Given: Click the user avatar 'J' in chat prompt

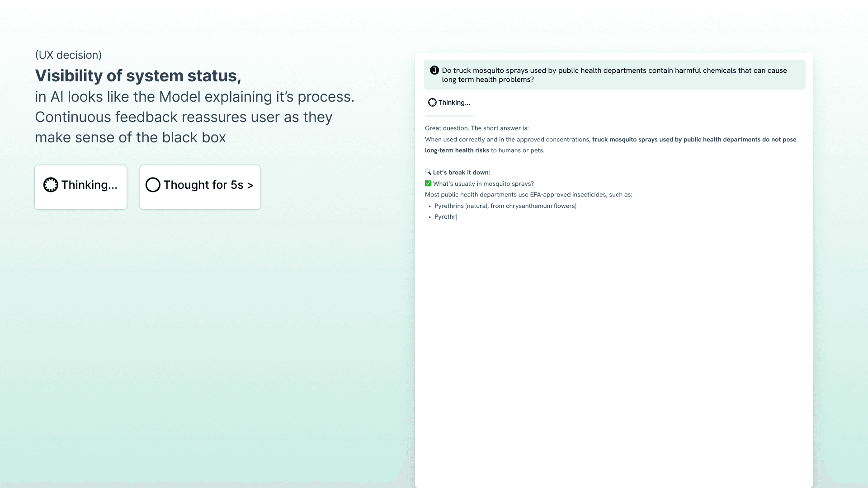Looking at the screenshot, I should coord(434,70).
